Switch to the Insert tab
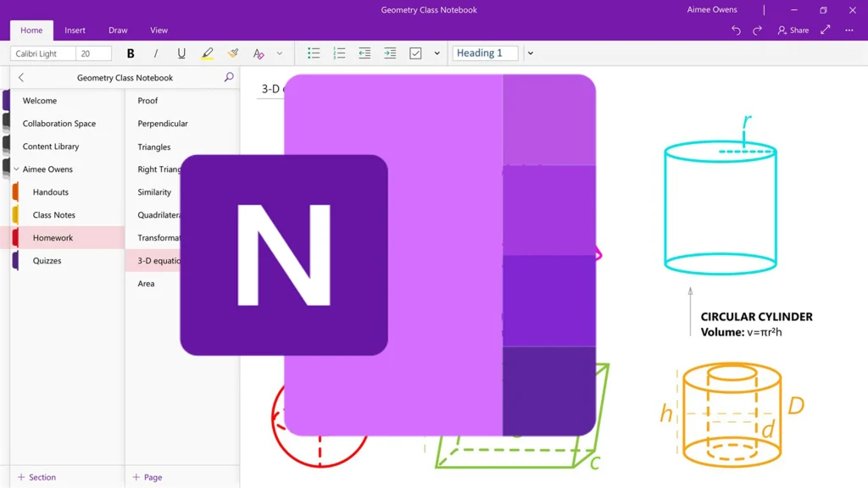This screenshot has width=868, height=488. pyautogui.click(x=75, y=30)
